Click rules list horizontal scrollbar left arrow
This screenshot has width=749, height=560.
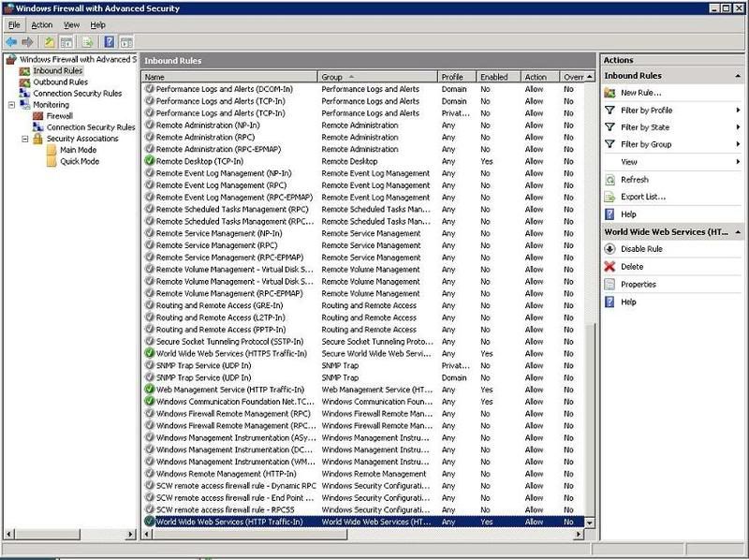click(147, 534)
